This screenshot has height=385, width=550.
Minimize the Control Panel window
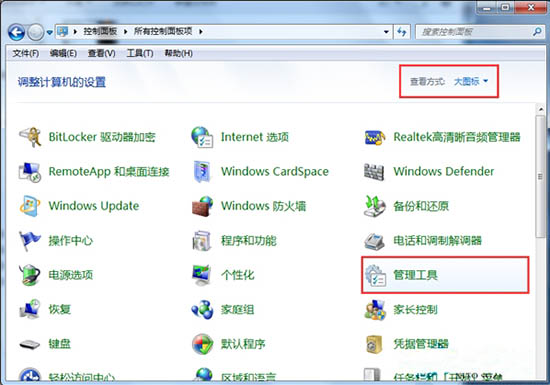pyautogui.click(x=487, y=8)
